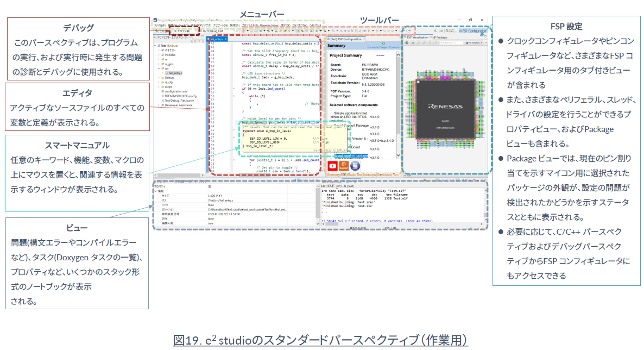Image resolution: width=644 pixels, height=350 pixels.
Task: Click the magnifier search icon in top toolbar
Action: (435, 31)
